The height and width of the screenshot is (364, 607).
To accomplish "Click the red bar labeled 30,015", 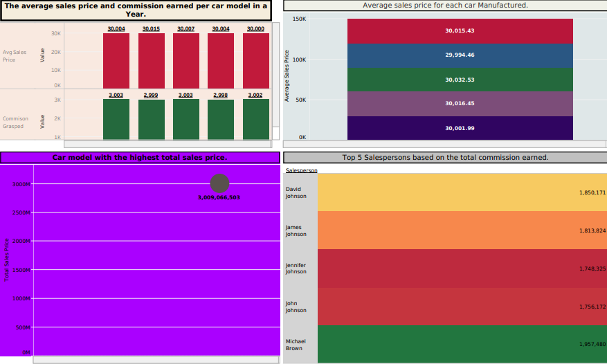I will (x=151, y=60).
